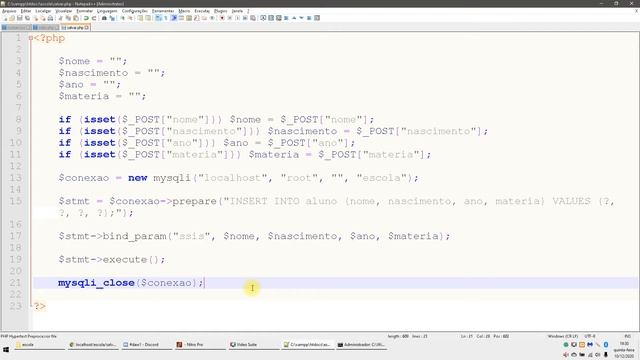Screen dimensions: 640x360
Task: Save the file with the Save toolbar icon
Action: [19, 18]
